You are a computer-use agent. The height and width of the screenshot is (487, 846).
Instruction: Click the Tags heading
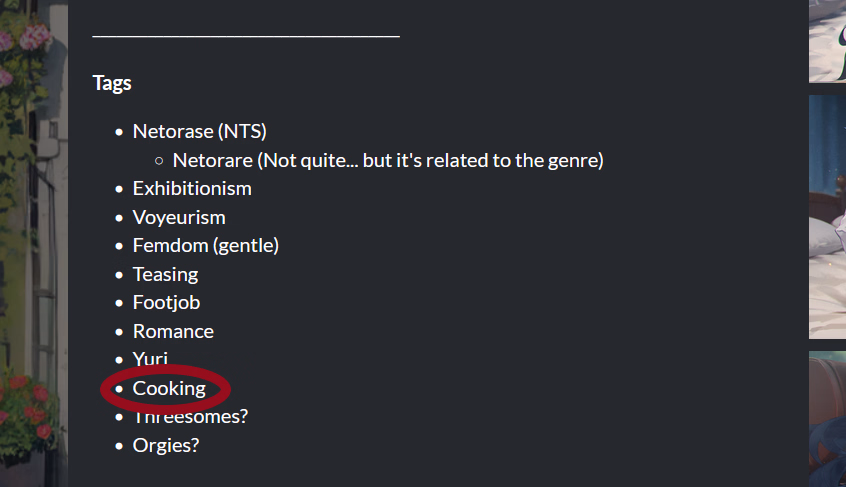coord(112,83)
